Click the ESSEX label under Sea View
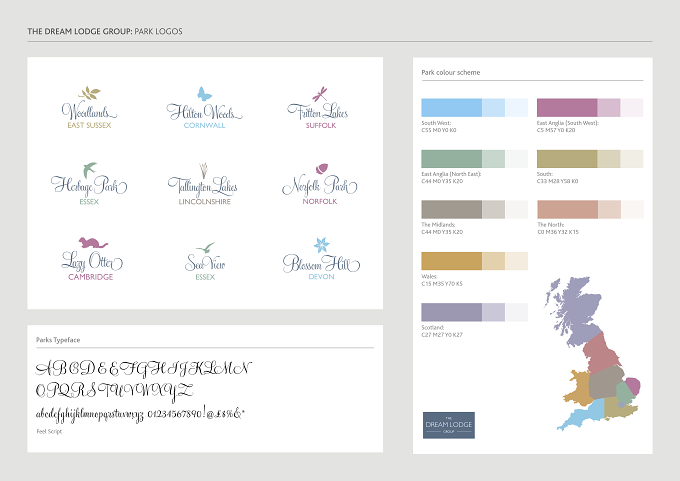The height and width of the screenshot is (481, 680). (x=205, y=277)
